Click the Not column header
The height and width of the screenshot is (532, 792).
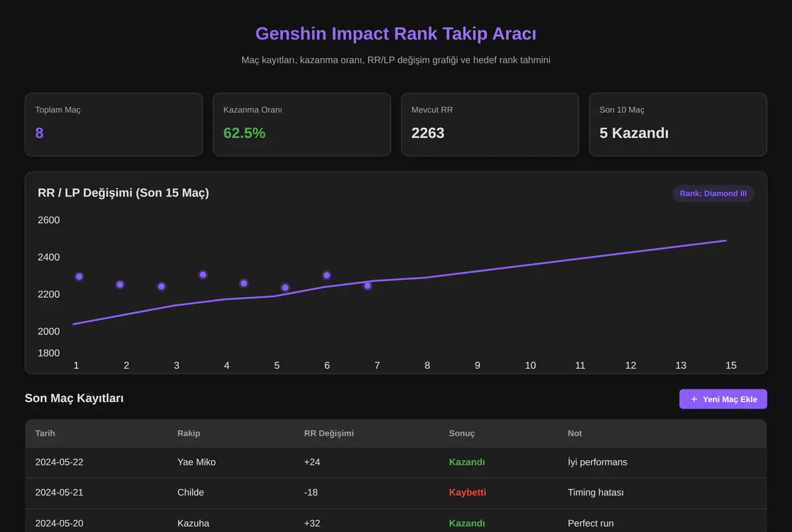pyautogui.click(x=575, y=433)
